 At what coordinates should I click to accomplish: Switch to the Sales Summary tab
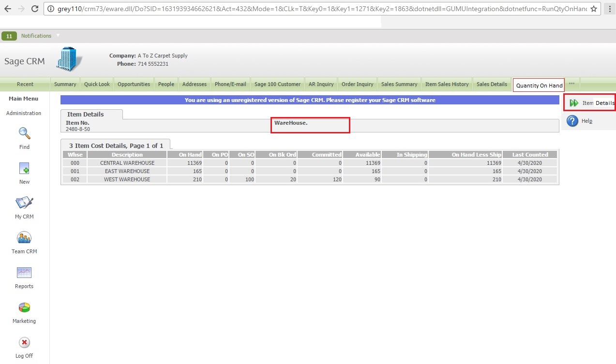[399, 84]
